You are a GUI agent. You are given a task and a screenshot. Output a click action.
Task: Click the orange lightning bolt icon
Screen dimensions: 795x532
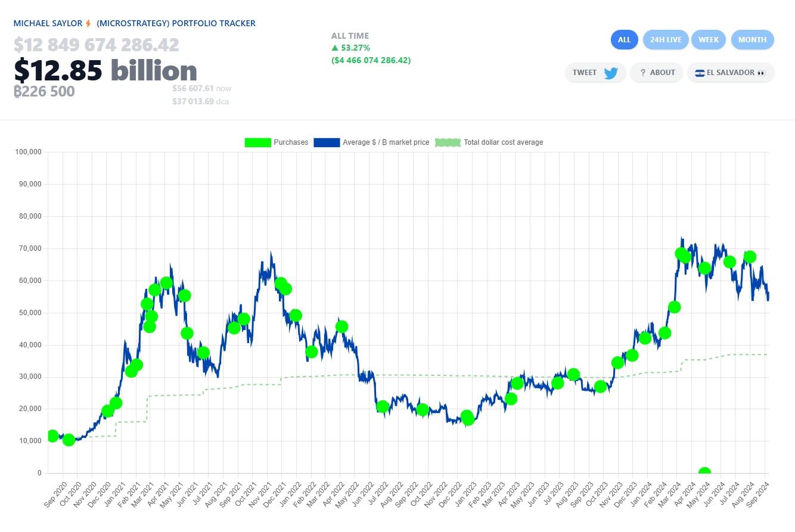pyautogui.click(x=88, y=23)
